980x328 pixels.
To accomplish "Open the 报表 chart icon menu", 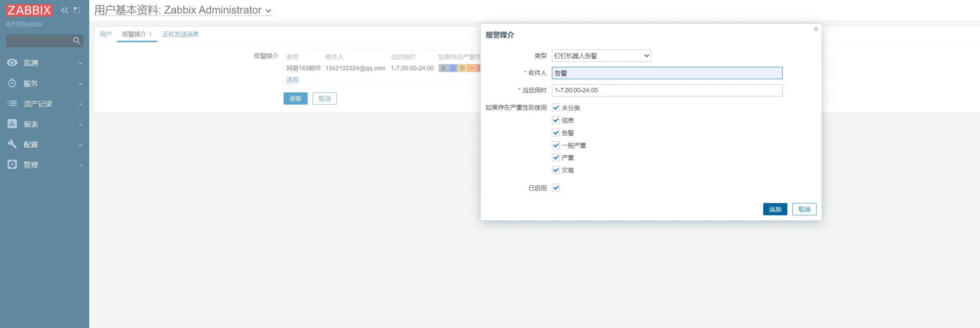I will (12, 124).
